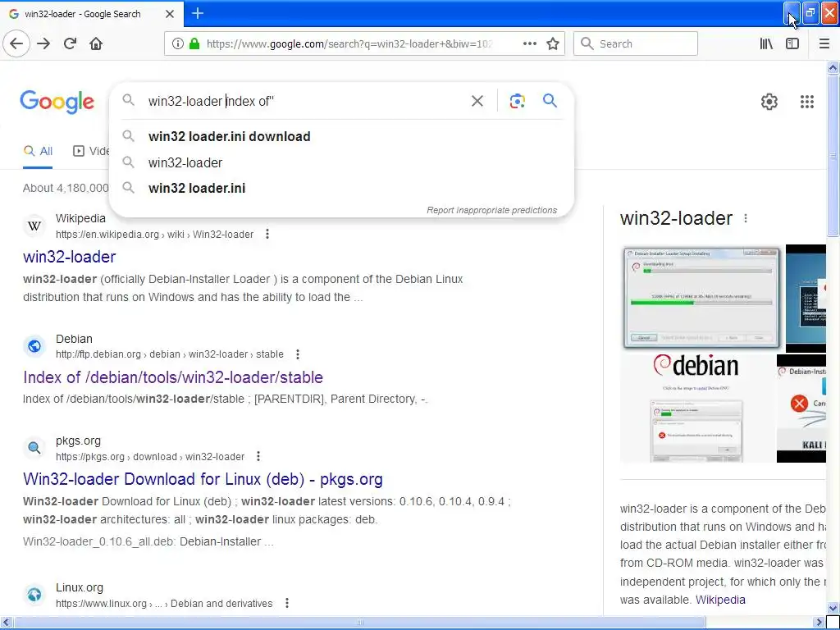View the secure connection padlock details
This screenshot has height=630, width=840.
pyautogui.click(x=194, y=44)
